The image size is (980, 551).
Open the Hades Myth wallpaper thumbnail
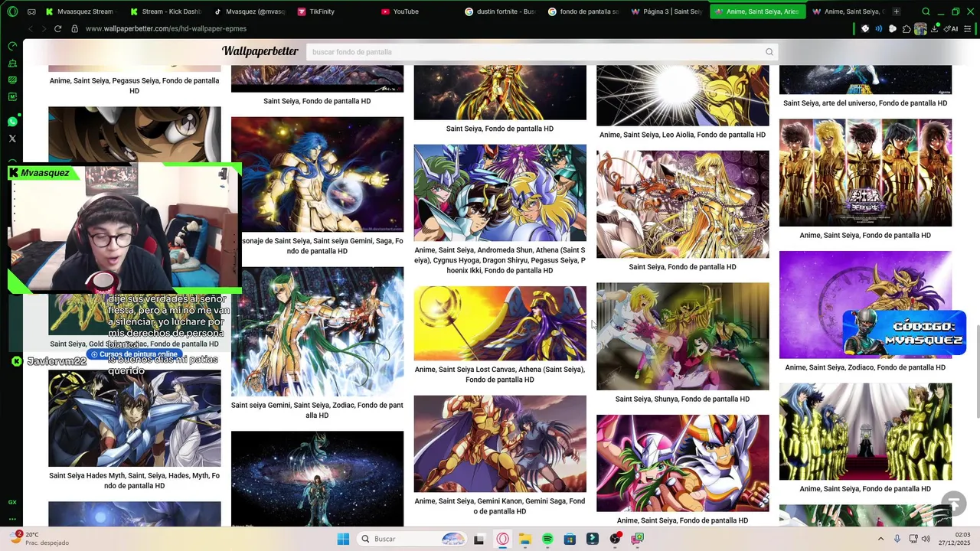pyautogui.click(x=134, y=419)
